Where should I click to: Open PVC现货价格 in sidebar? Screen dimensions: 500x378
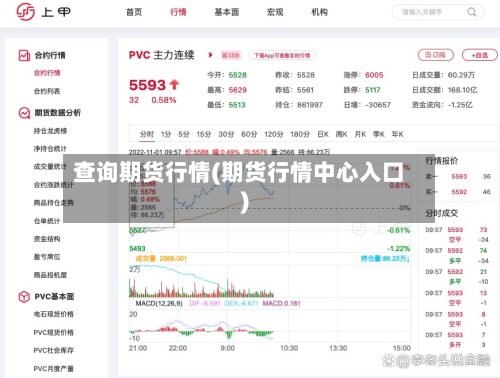pos(54,332)
